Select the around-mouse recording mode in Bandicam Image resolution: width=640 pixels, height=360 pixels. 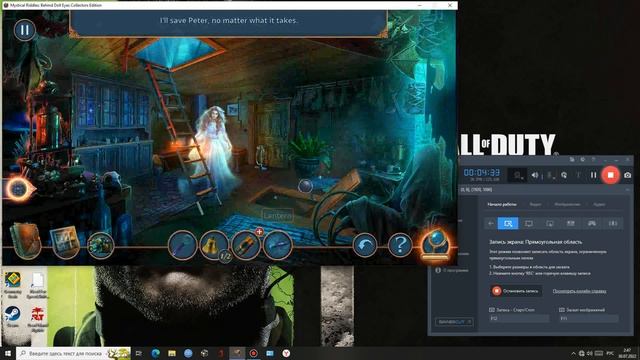pos(550,223)
